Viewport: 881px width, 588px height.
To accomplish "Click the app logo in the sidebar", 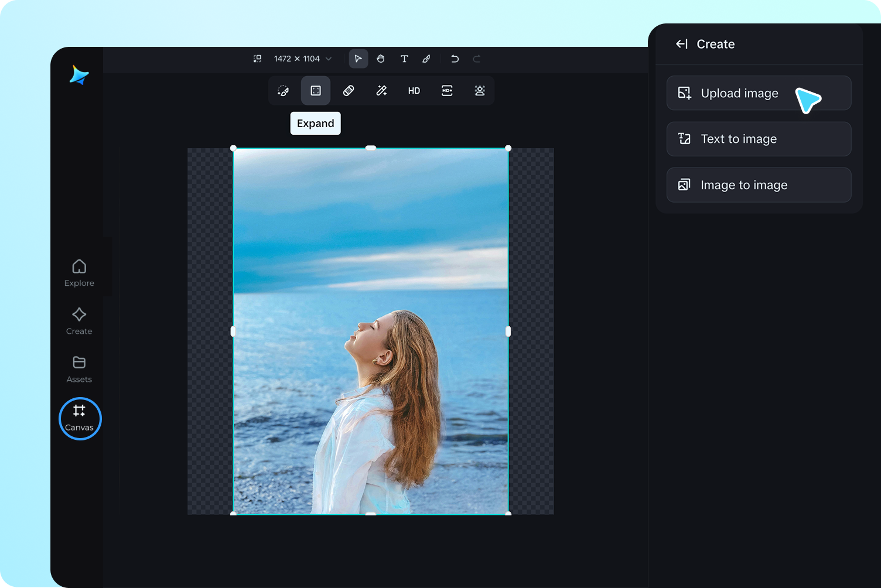I will (x=79, y=75).
